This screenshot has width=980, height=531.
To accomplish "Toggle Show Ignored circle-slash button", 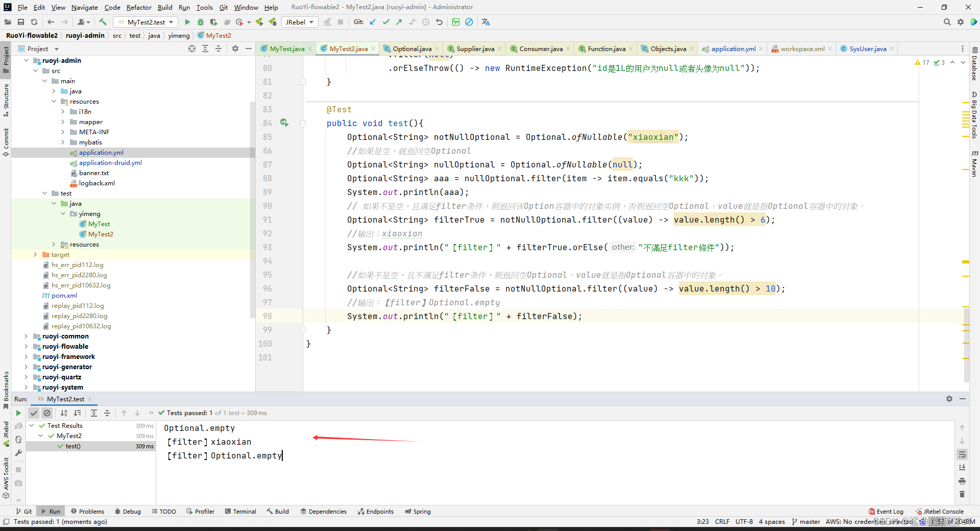I will pyautogui.click(x=47, y=413).
